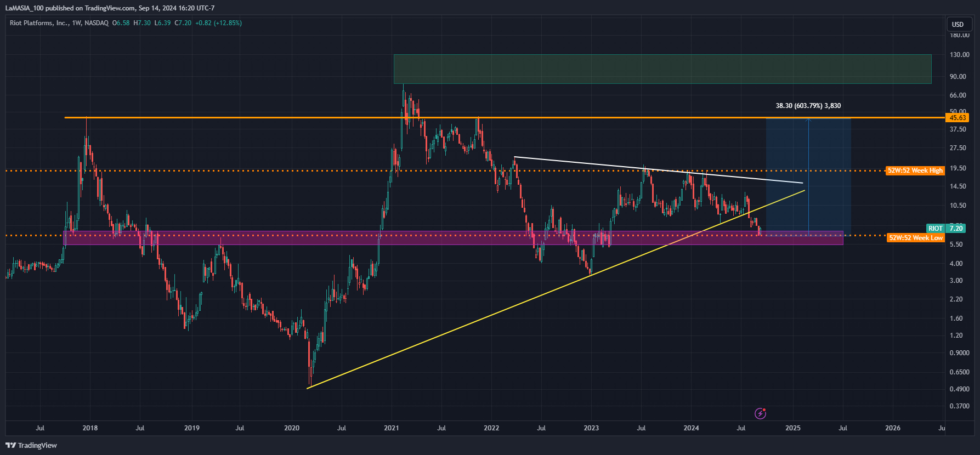The height and width of the screenshot is (455, 980).
Task: Click the low value L6.39
Action: [162, 23]
